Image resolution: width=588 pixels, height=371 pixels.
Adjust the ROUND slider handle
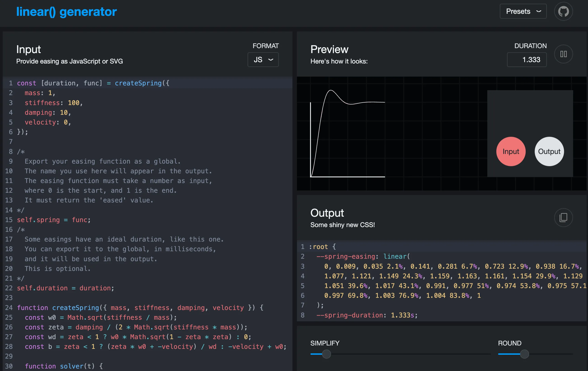pos(524,354)
